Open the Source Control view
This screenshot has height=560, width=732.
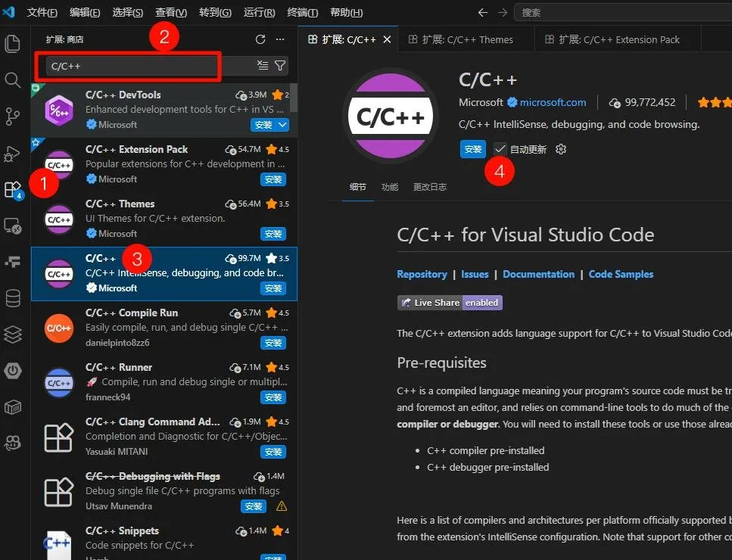coord(13,117)
